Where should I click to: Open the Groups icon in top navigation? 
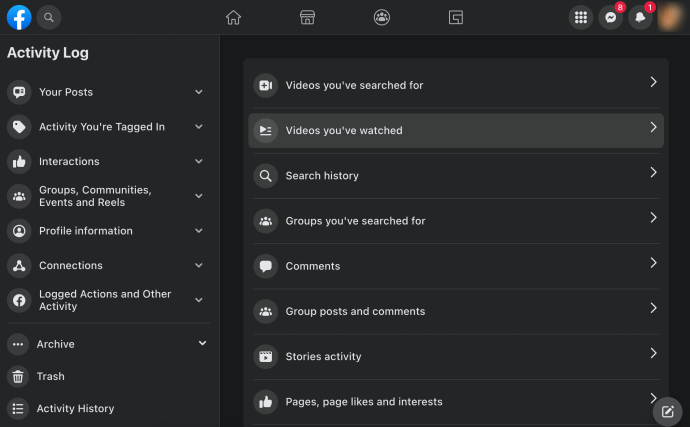coord(382,18)
